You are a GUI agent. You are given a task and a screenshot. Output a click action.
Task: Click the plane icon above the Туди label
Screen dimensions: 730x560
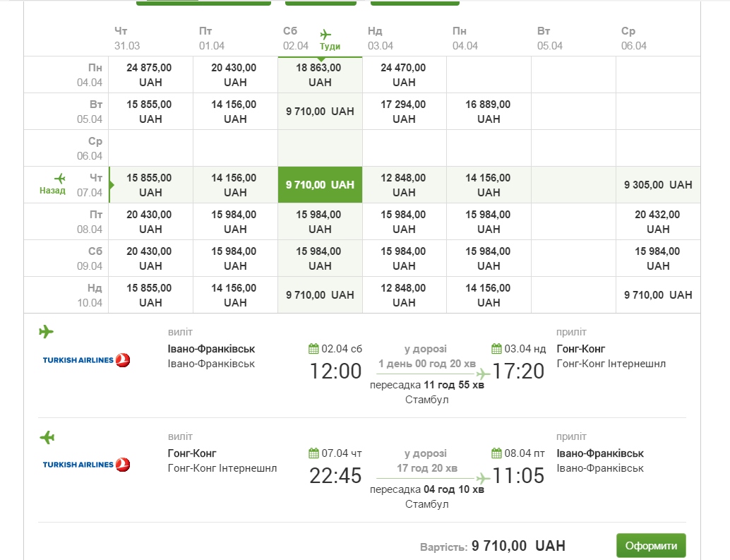coord(325,34)
